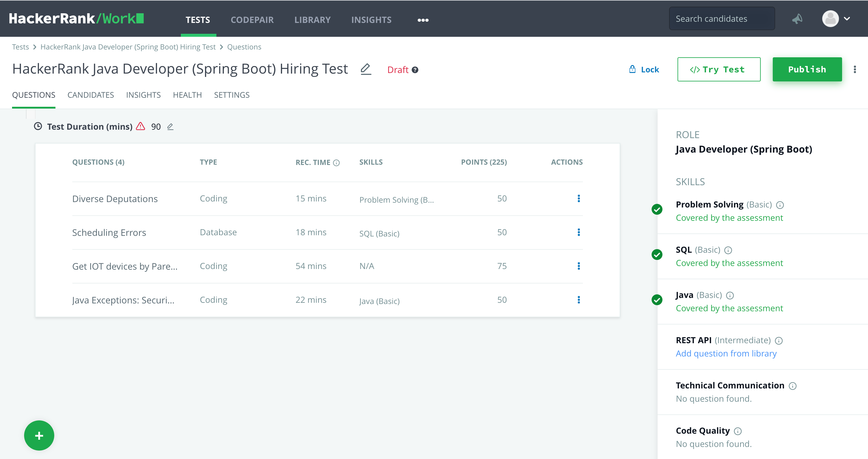The width and height of the screenshot is (868, 459).
Task: Click the Search candidates field
Action: click(722, 19)
